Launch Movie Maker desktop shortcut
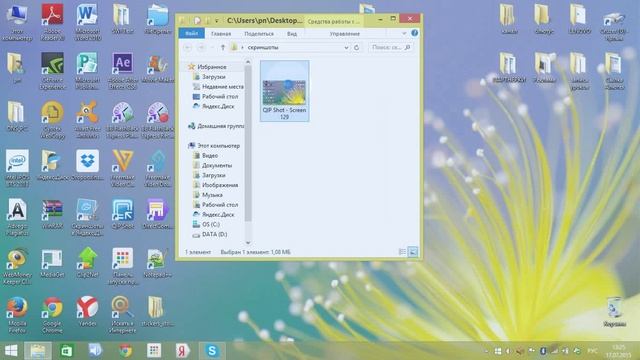The width and height of the screenshot is (640, 360). tap(158, 68)
